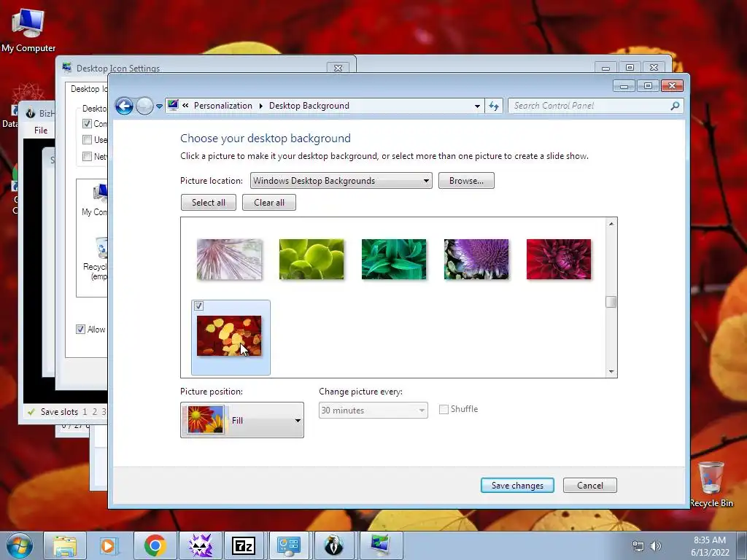Viewport: 747px width, 560px height.
Task: Click the Personalization monitor taskbar icon
Action: [380, 545]
